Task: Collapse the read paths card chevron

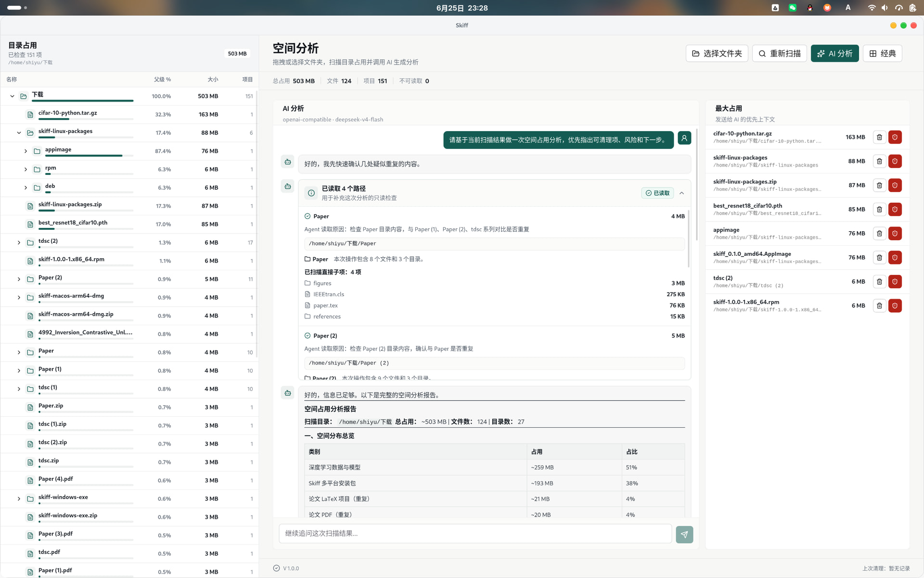Action: (x=682, y=193)
